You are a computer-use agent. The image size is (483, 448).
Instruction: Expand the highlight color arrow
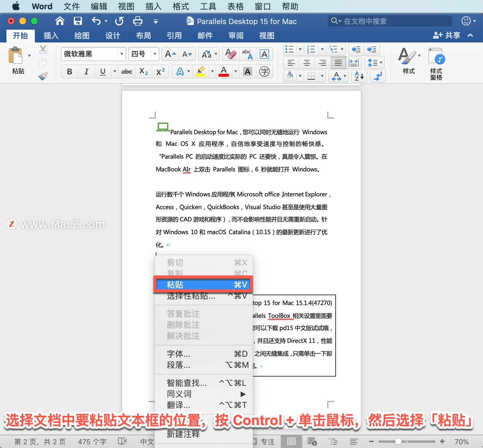click(212, 71)
